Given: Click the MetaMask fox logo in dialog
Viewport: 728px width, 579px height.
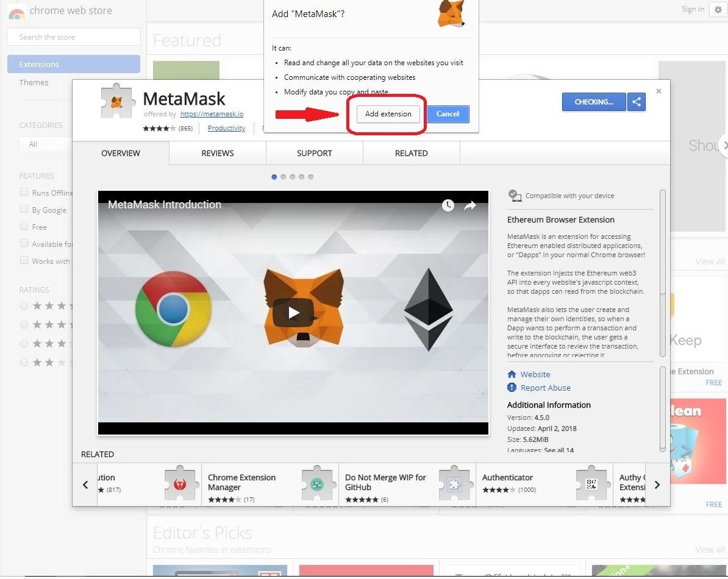Looking at the screenshot, I should point(451,13).
